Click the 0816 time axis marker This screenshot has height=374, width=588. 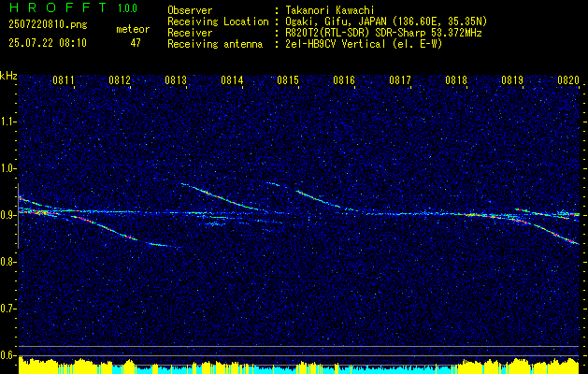344,79
